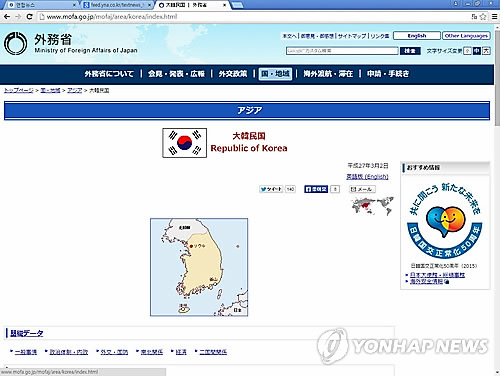Image resolution: width=500 pixels, height=376 pixels.
Task: Click the site search input field
Action: [342, 51]
